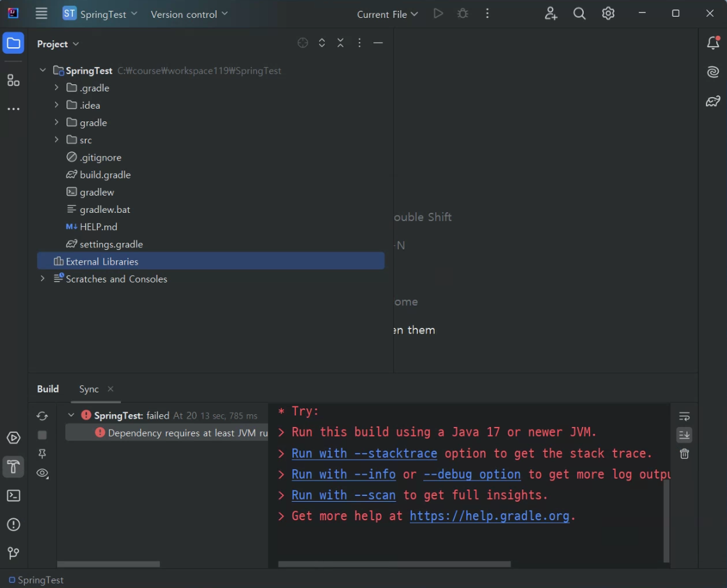Expand the src folder
This screenshot has height=588, width=727.
point(56,140)
